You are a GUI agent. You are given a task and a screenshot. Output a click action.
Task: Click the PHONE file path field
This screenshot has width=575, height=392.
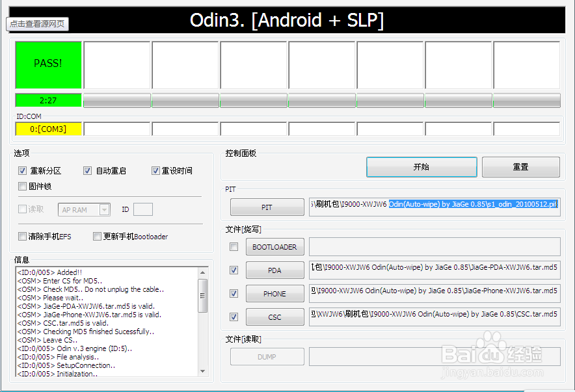(435, 293)
